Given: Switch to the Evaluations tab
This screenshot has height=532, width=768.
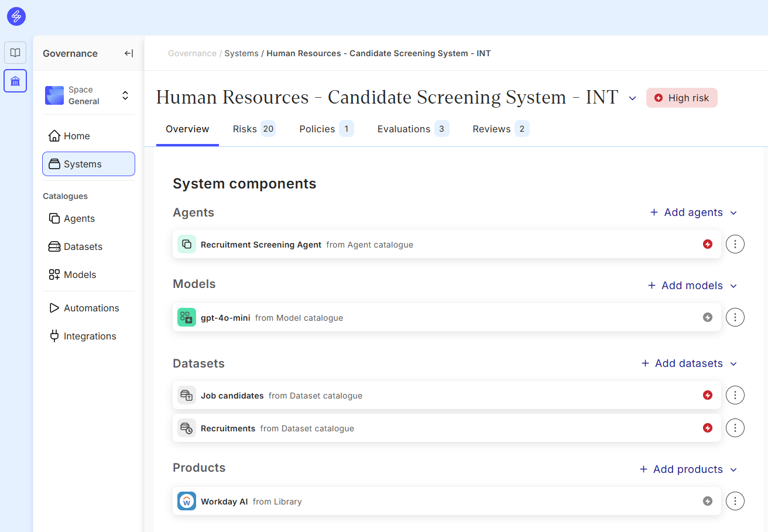Looking at the screenshot, I should (x=412, y=129).
